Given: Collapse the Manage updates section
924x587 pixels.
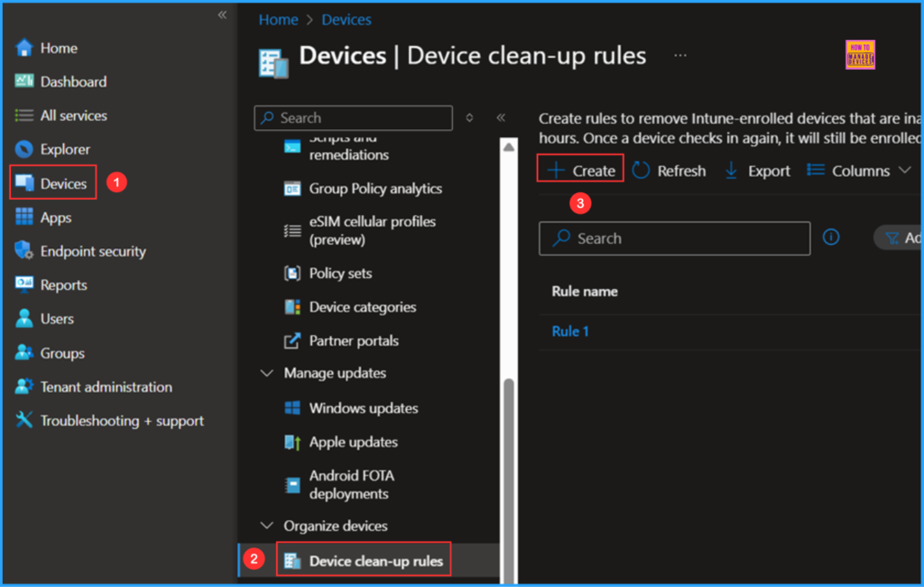Looking at the screenshot, I should pos(267,373).
